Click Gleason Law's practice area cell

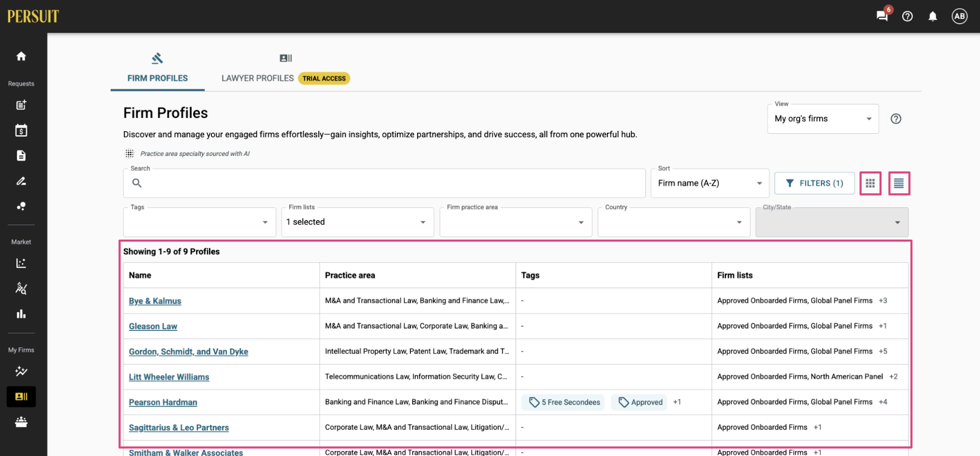pyautogui.click(x=417, y=326)
